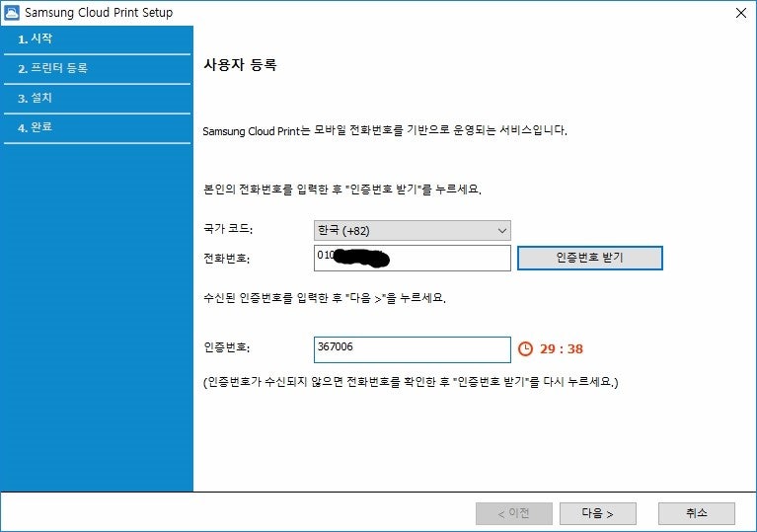Screen dimensions: 757x532
Task: Click the 취소 cancel button
Action: coord(697,513)
